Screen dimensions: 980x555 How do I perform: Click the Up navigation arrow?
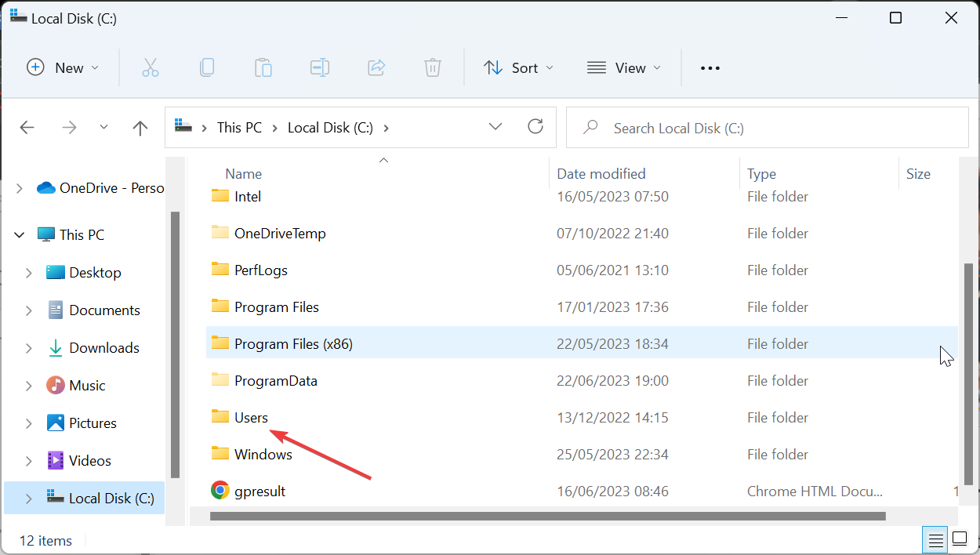pos(140,127)
